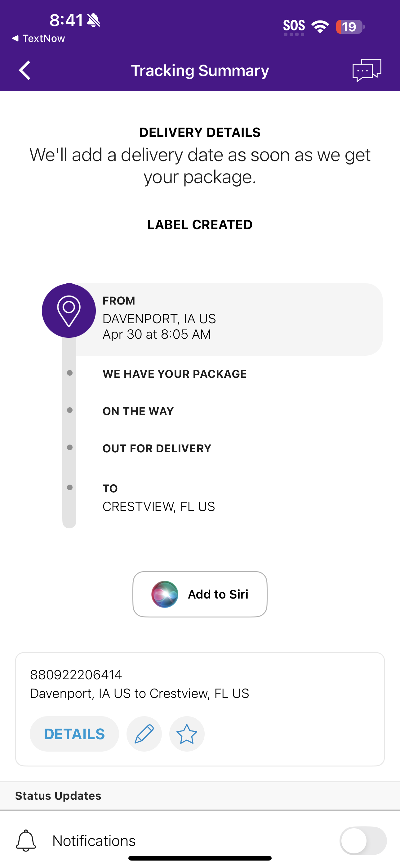Tap the WE HAVE YOUR PACKAGE step
This screenshot has width=400, height=868.
click(174, 374)
